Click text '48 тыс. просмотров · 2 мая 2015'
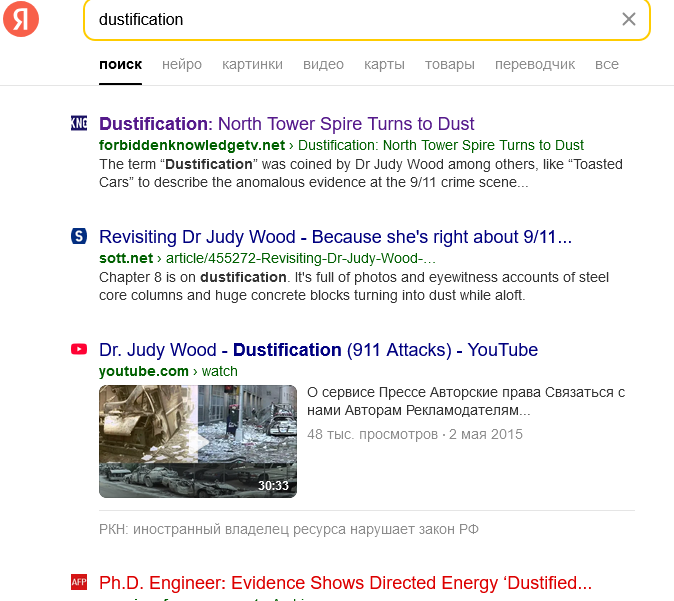This screenshot has height=601, width=674. coord(415,434)
